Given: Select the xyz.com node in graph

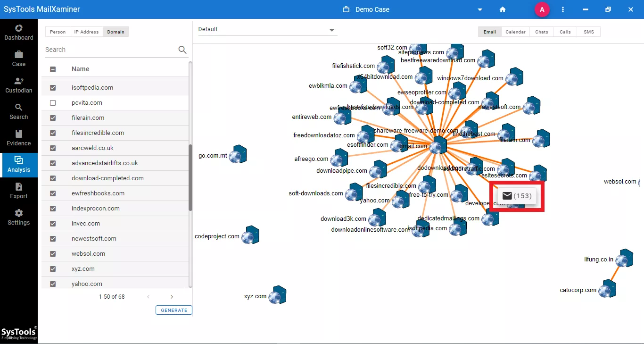Looking at the screenshot, I should (x=278, y=295).
